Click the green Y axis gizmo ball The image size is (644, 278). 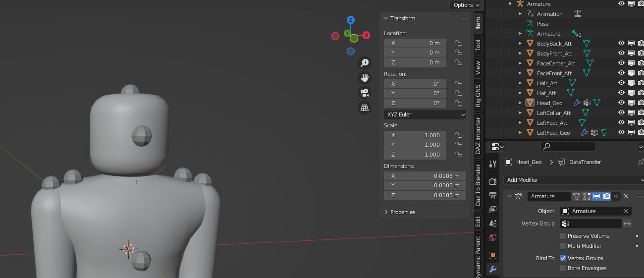pyautogui.click(x=347, y=33)
